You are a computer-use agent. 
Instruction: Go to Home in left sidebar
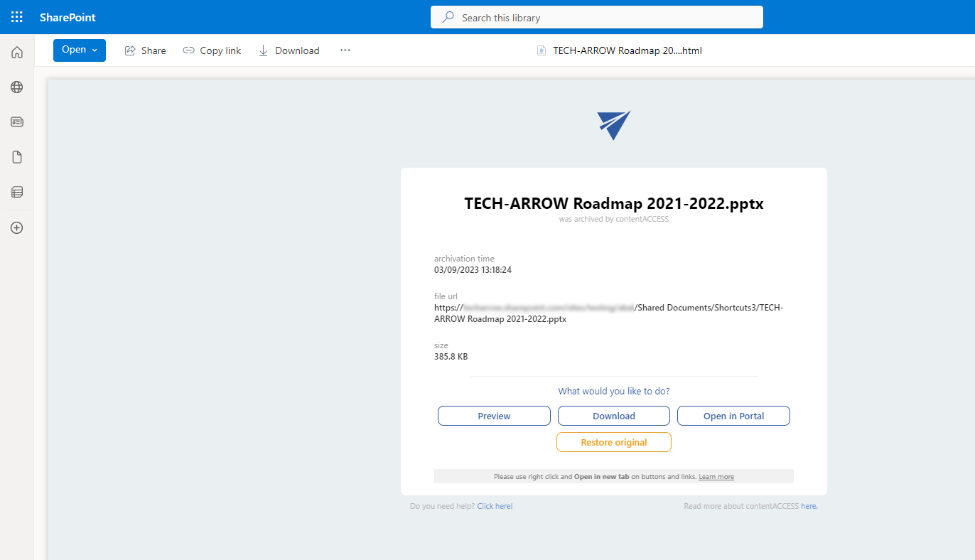tap(17, 52)
